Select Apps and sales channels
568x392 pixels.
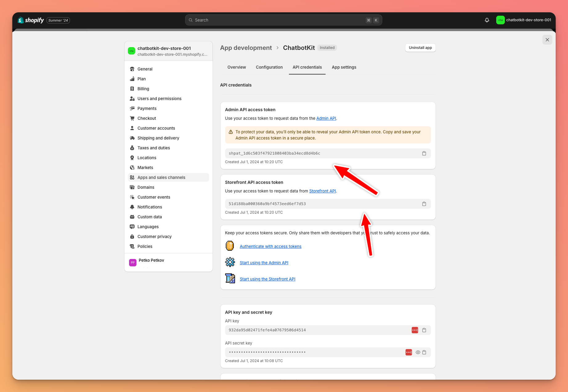coord(168,177)
